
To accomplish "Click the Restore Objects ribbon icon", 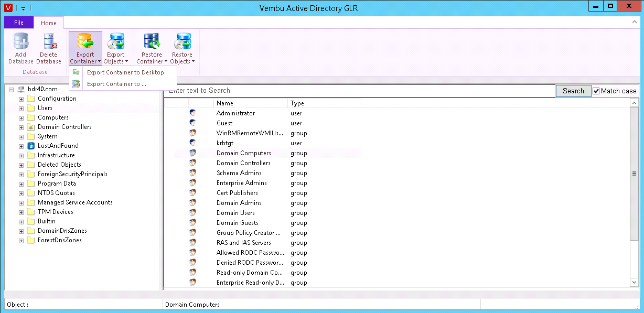I will 182,41.
